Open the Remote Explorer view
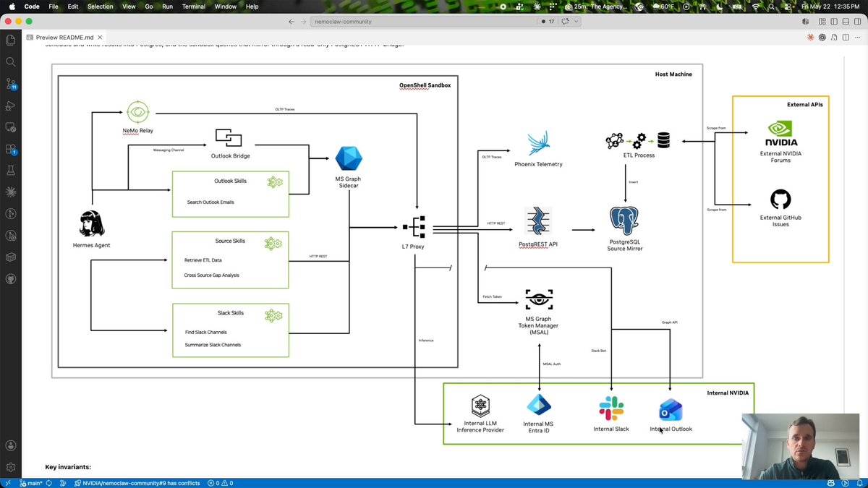Screen dimensions: 868x488 pyautogui.click(x=11, y=127)
